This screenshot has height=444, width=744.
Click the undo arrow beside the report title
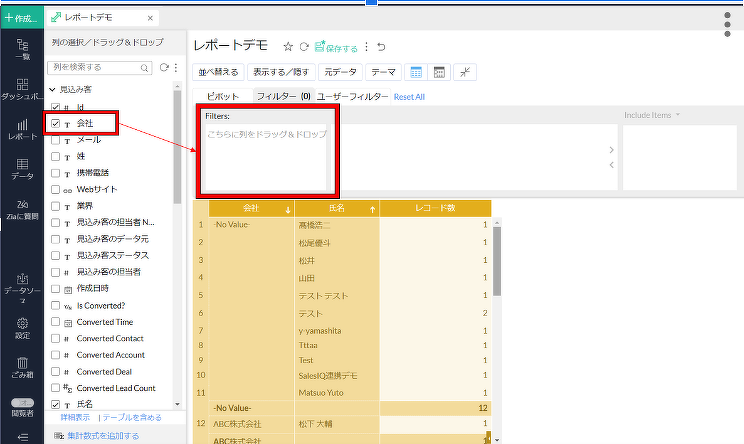pyautogui.click(x=381, y=47)
